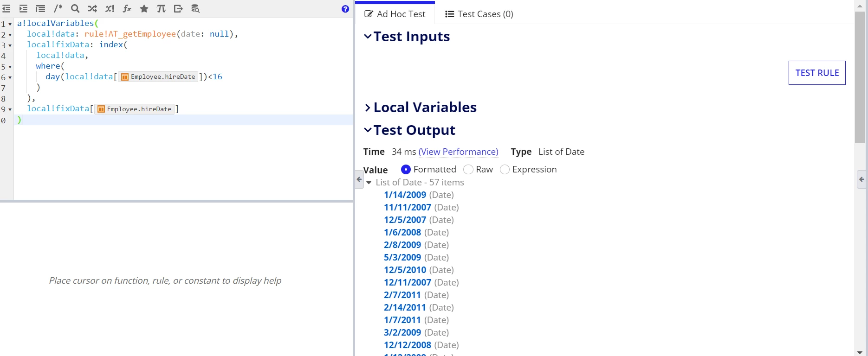868x356 pixels.
Task: Click the shuffle arrows toolbar icon
Action: pos(92,9)
